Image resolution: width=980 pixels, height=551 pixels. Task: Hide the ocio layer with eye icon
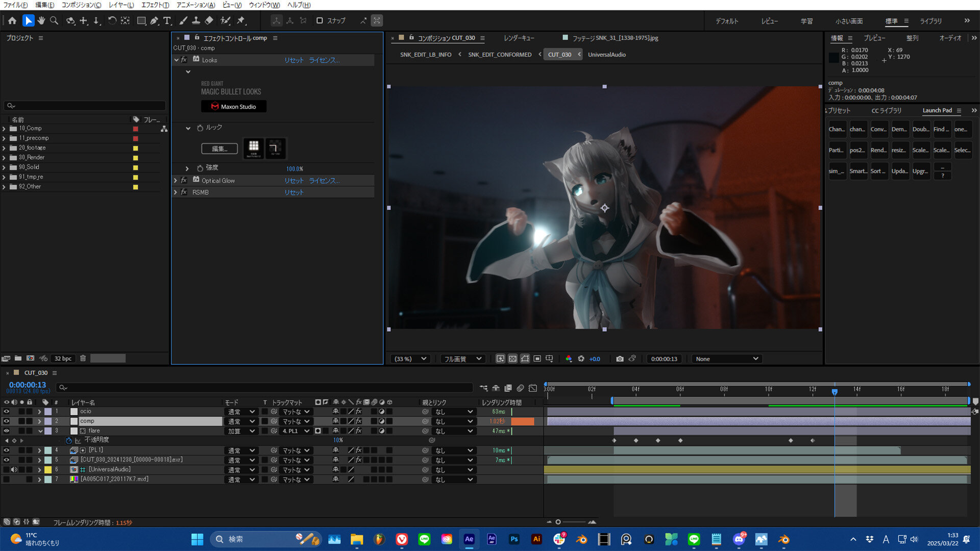coord(7,412)
